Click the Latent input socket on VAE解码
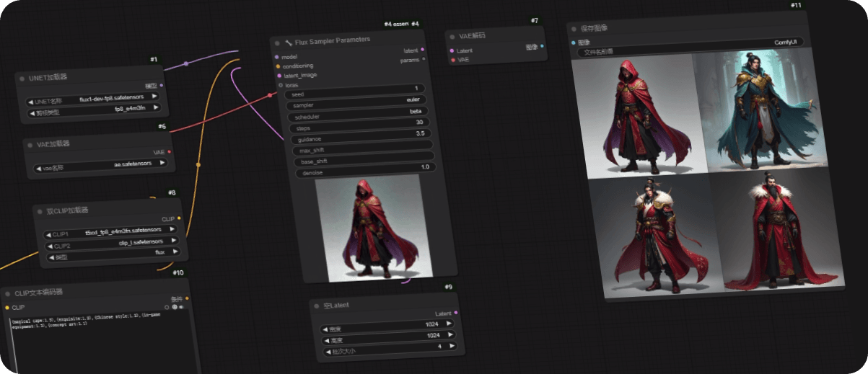The height and width of the screenshot is (374, 868). pos(452,50)
